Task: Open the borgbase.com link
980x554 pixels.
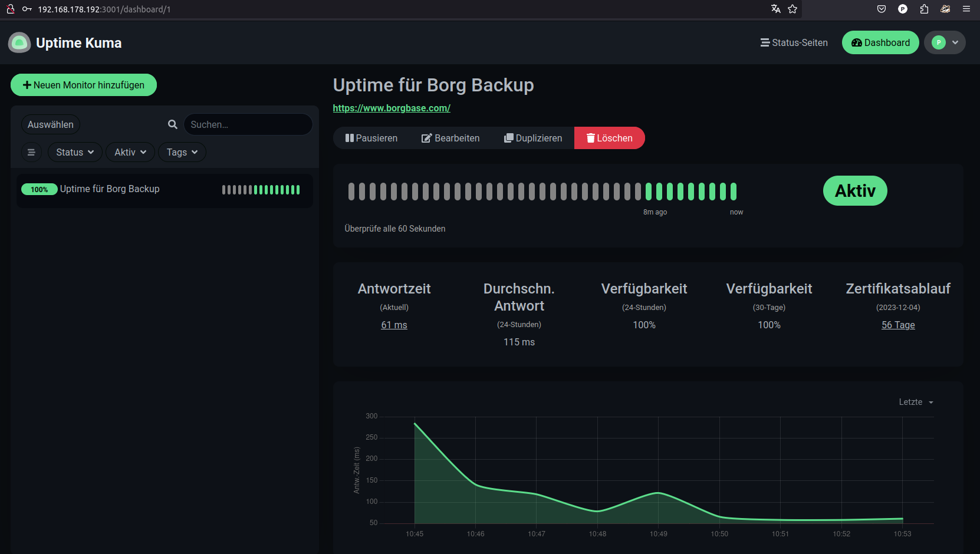Action: pyautogui.click(x=392, y=108)
